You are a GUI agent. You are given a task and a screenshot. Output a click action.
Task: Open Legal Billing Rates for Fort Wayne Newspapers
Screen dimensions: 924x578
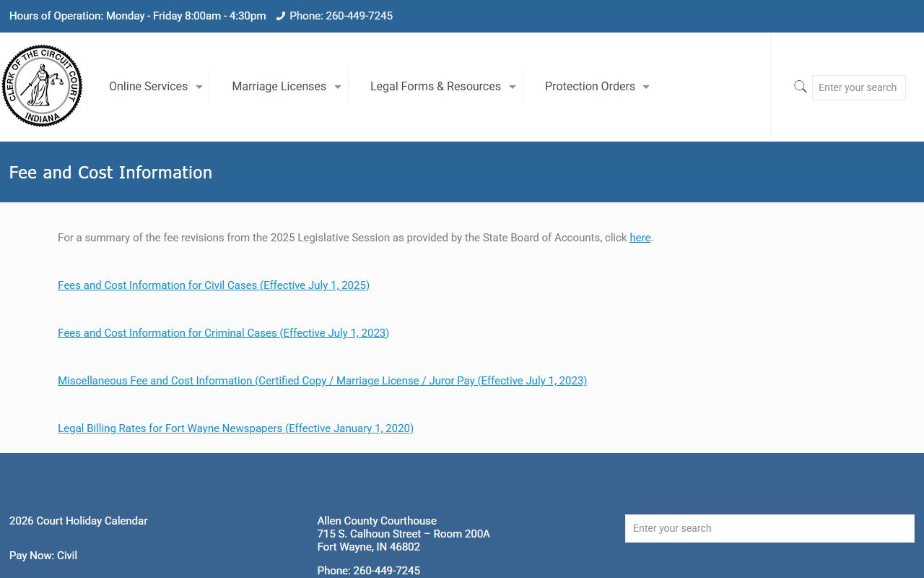tap(235, 428)
